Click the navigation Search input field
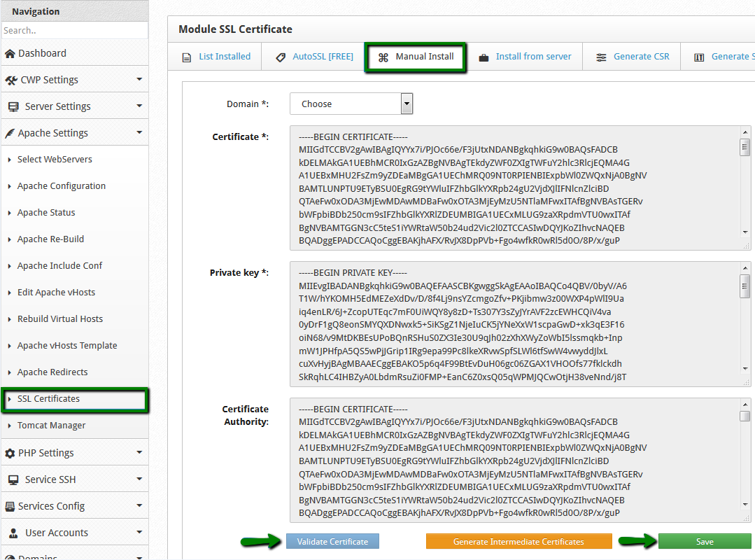Screen dimensions: 755x560 [x=74, y=30]
